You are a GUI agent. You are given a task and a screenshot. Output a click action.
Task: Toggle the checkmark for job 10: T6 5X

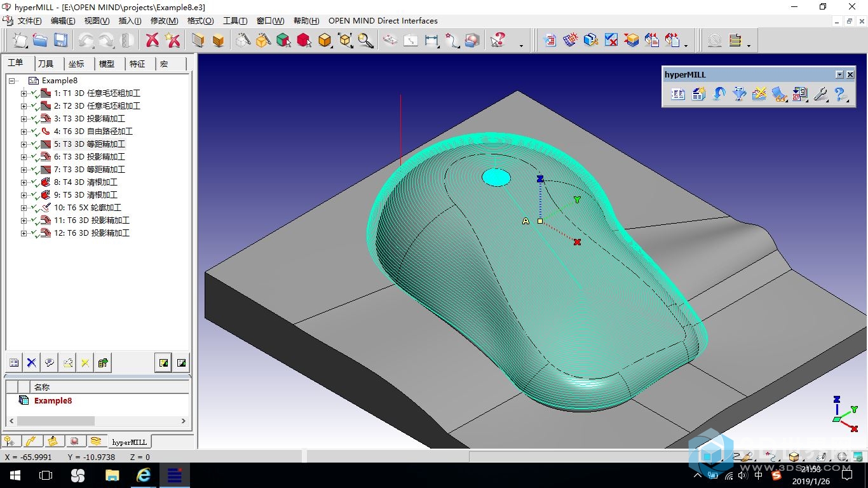point(34,208)
